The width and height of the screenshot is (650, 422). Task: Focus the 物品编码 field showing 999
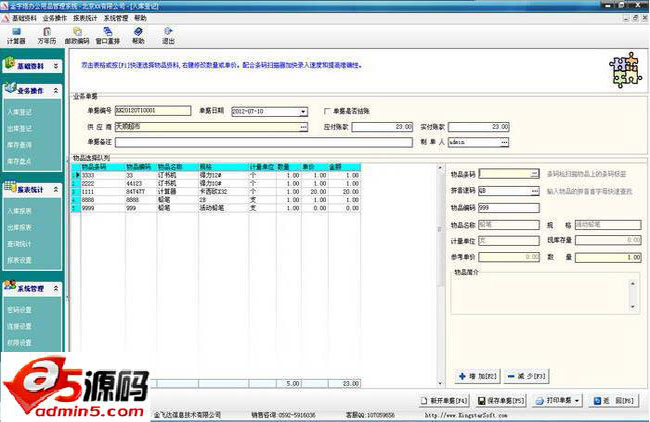[509, 208]
